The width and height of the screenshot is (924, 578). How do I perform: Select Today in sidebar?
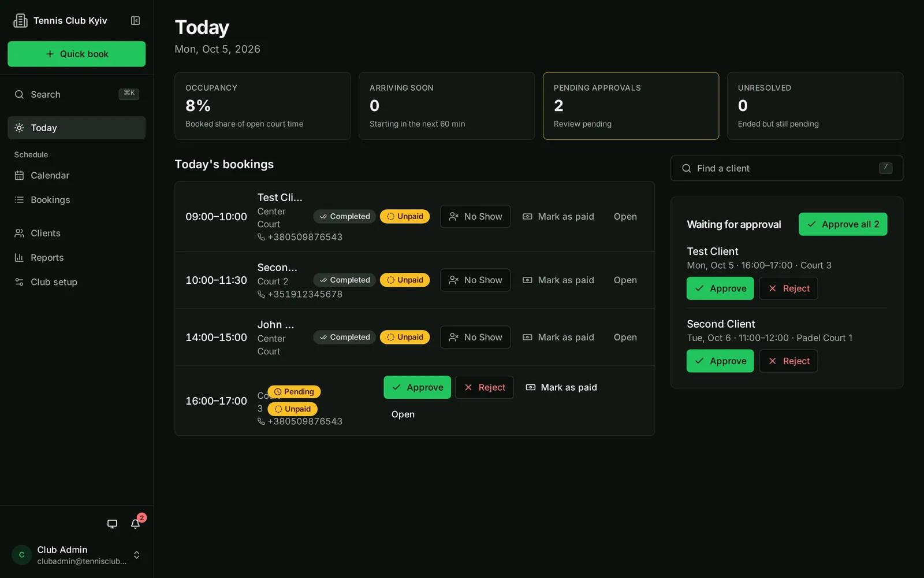76,128
